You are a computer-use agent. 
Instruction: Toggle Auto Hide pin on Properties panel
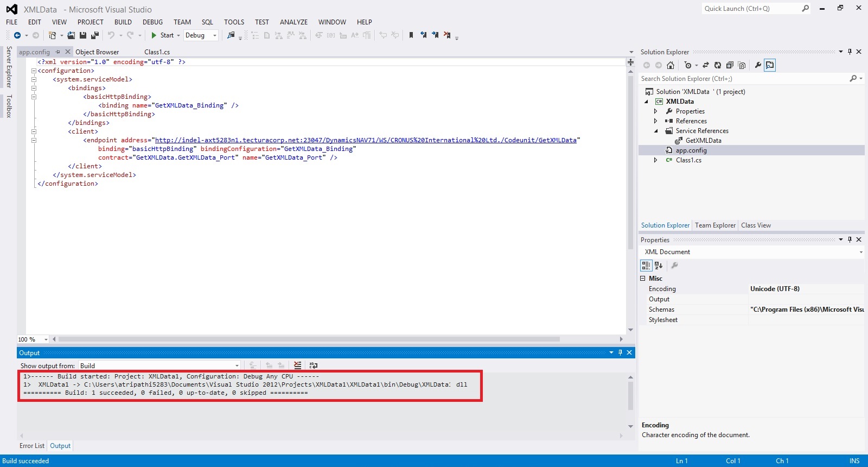tap(850, 239)
